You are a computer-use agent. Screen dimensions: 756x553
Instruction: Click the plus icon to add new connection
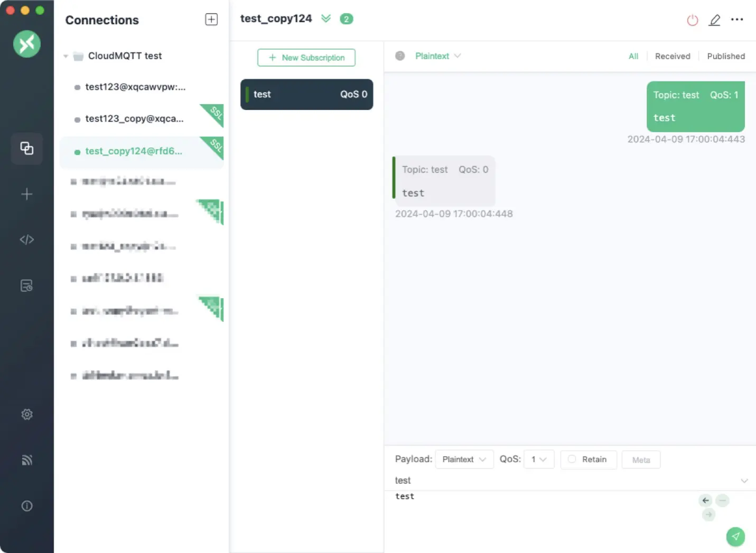point(26,194)
